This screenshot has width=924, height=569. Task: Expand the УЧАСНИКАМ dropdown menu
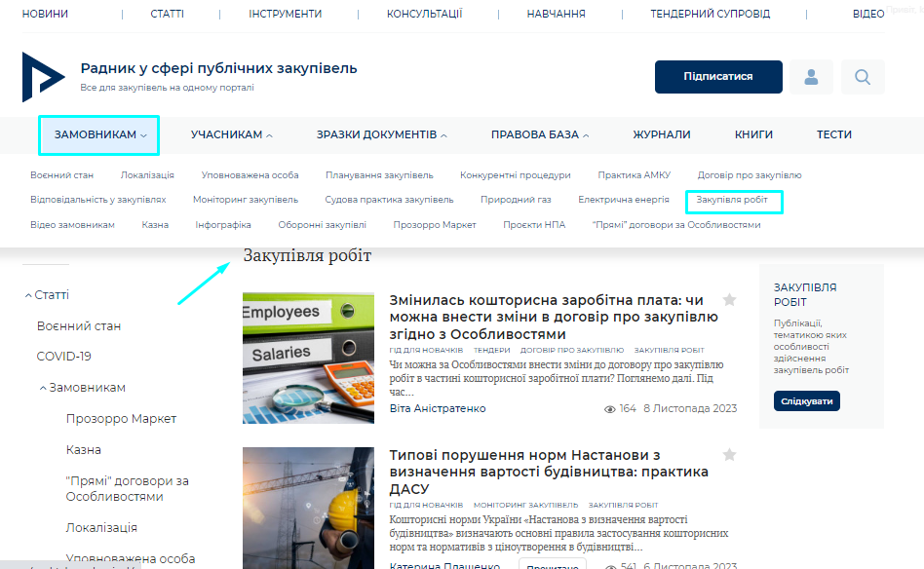coord(232,134)
